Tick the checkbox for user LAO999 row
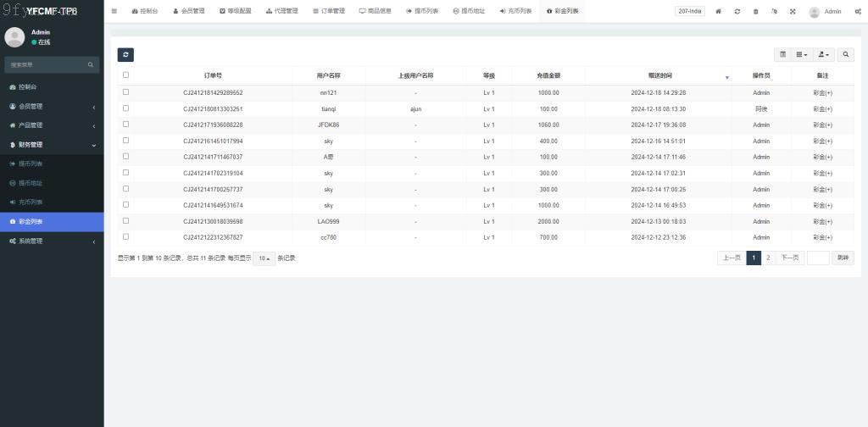 [x=126, y=221]
